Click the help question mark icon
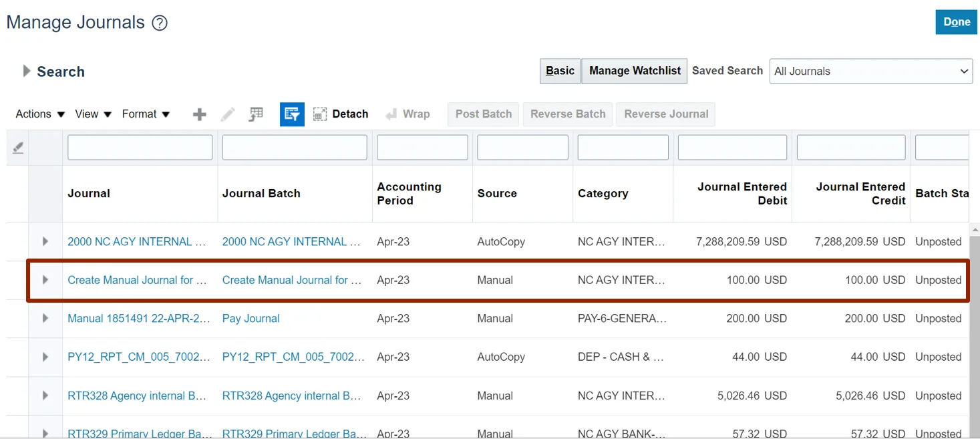Screen dimensions: 980x439 tap(160, 23)
